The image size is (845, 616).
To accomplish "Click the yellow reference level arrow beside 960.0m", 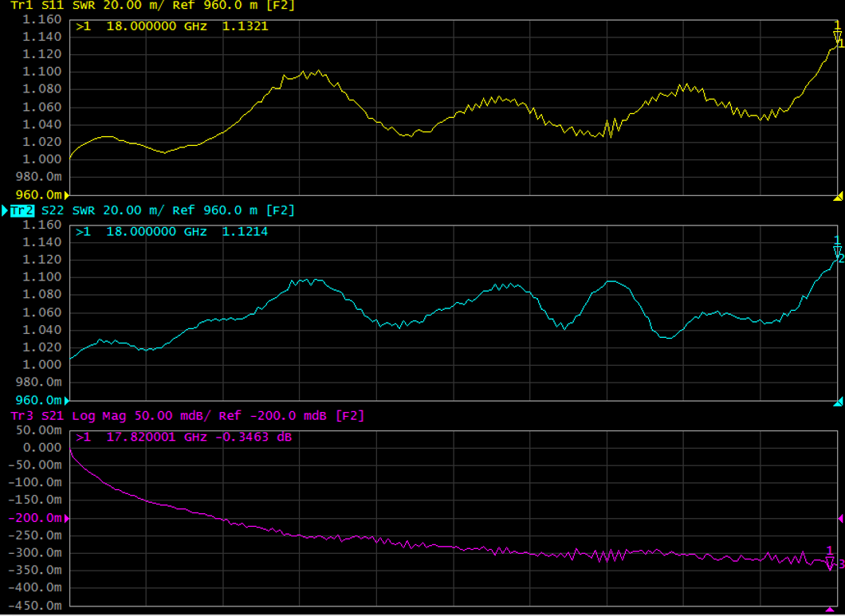I will click(x=66, y=194).
